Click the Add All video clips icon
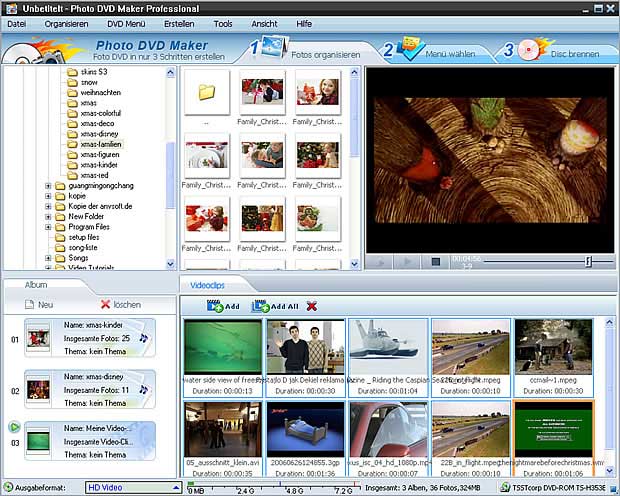 261,306
